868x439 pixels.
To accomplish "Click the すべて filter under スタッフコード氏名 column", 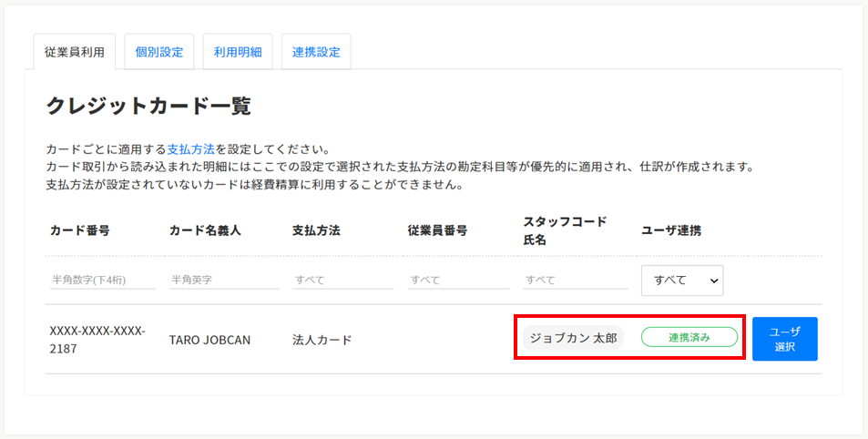I will (x=575, y=281).
